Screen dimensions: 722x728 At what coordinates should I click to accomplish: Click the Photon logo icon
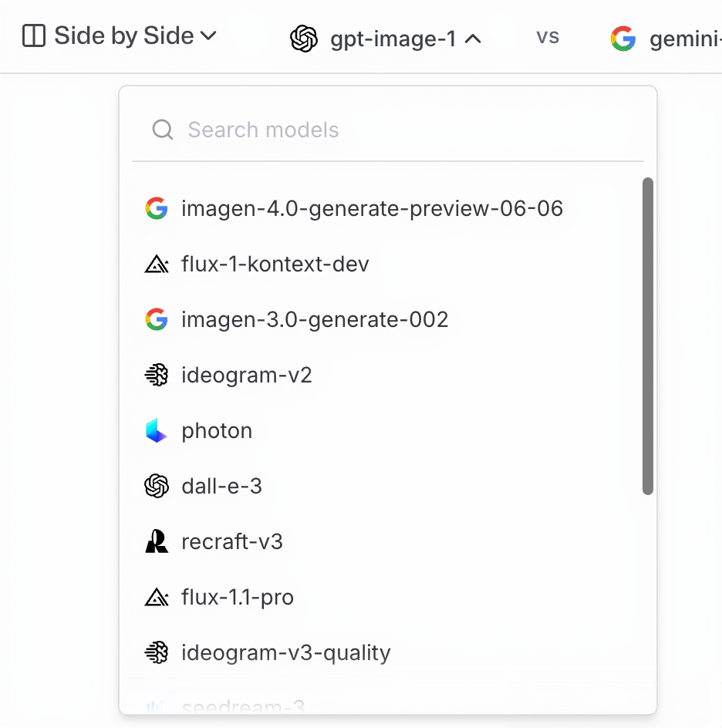[x=157, y=431]
